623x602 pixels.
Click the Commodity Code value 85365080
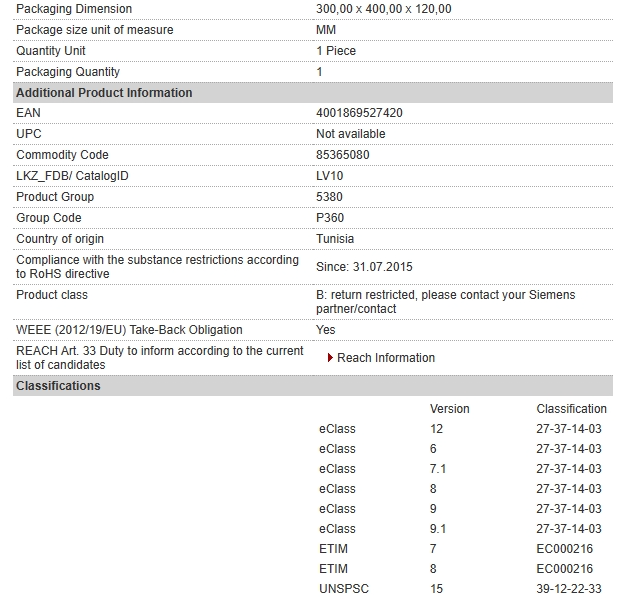click(342, 155)
